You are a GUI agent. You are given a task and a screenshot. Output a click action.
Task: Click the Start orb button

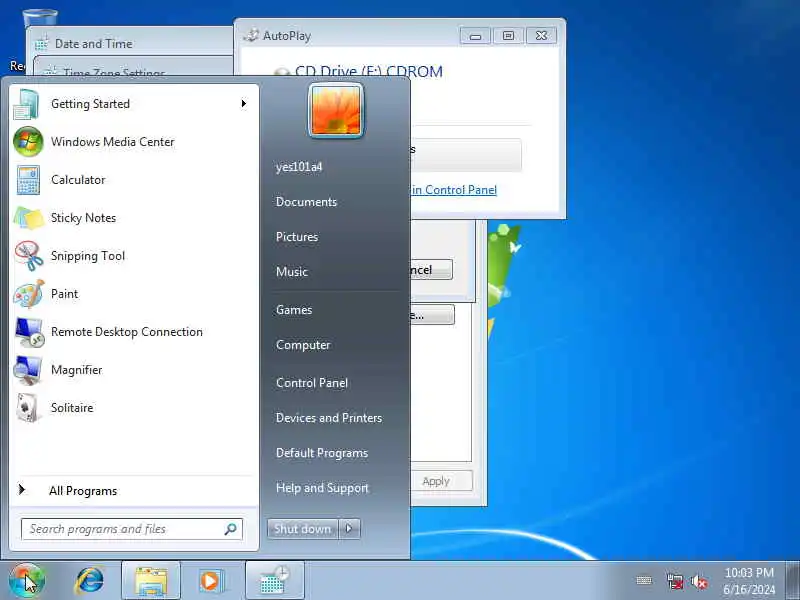pyautogui.click(x=27, y=581)
